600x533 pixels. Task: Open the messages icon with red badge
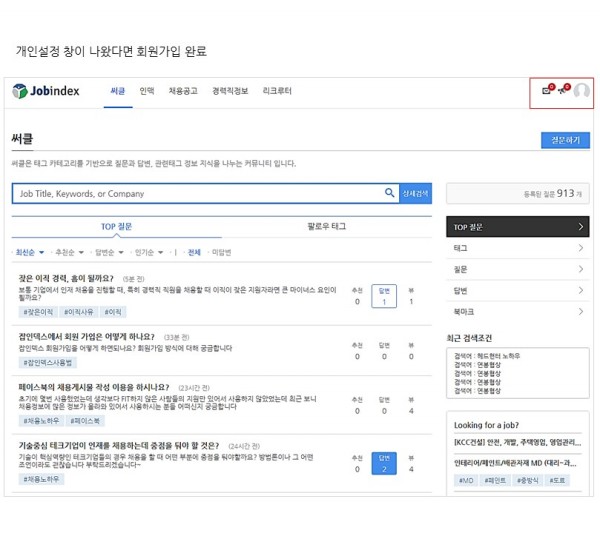[546, 91]
